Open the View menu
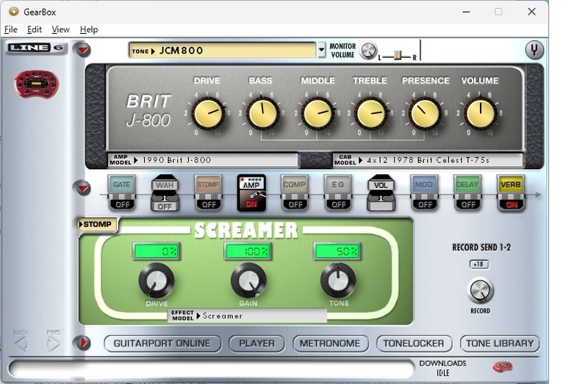Screen dimensions: 588x384 coord(60,29)
